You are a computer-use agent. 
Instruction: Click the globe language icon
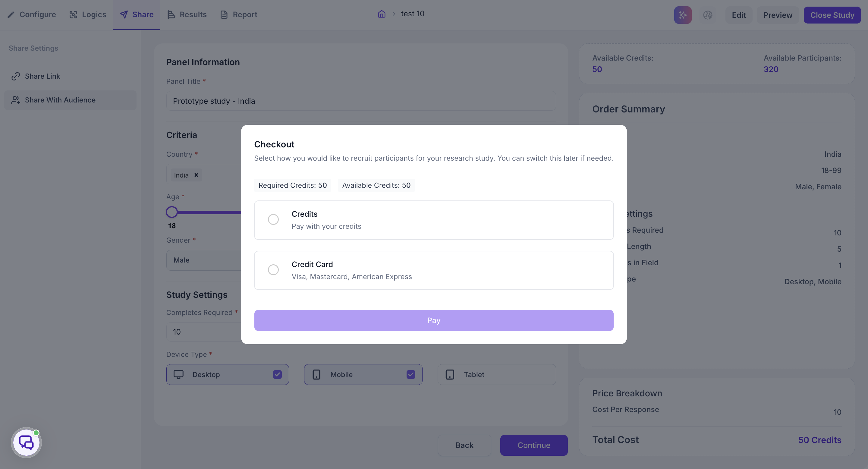pyautogui.click(x=708, y=15)
